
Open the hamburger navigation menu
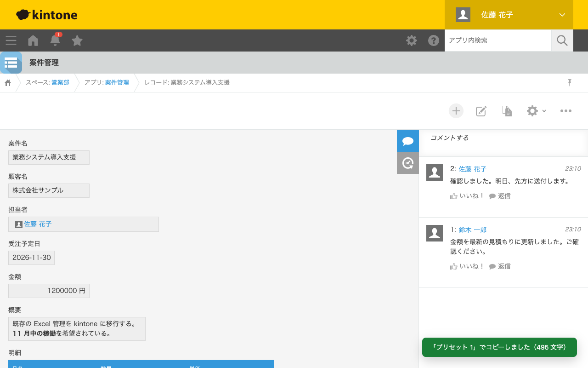[x=11, y=40]
